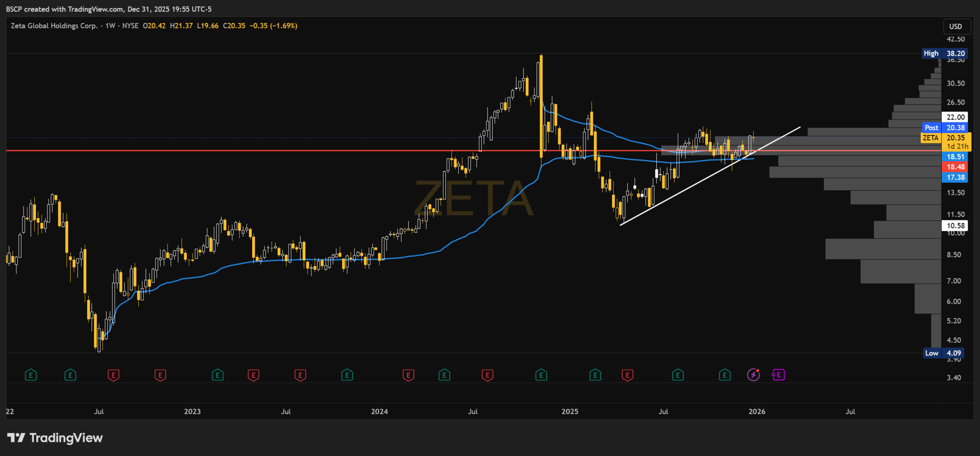Click the May 2023 red earnings marker
980x456 pixels.
pos(253,375)
